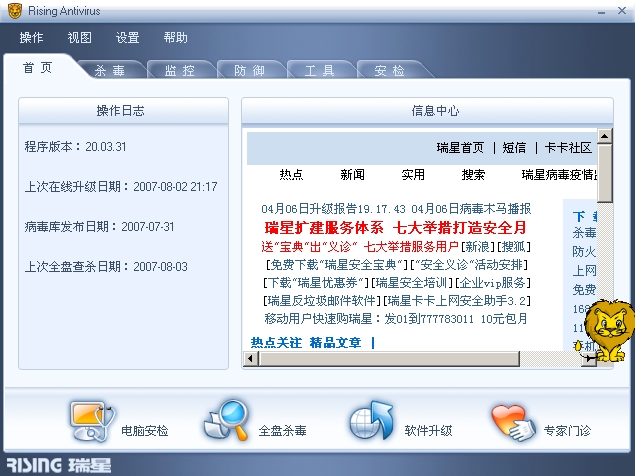Click the [搜狐] link
The width and height of the screenshot is (635, 476).
[514, 246]
